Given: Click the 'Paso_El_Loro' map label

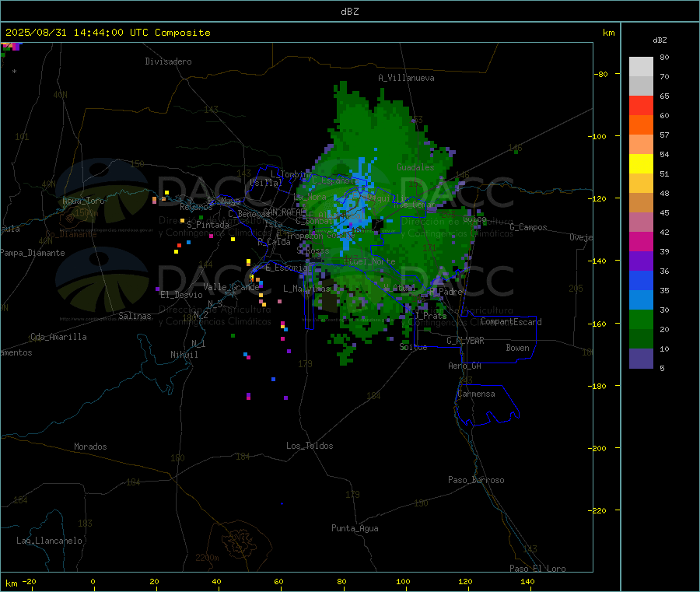Looking at the screenshot, I should [537, 569].
